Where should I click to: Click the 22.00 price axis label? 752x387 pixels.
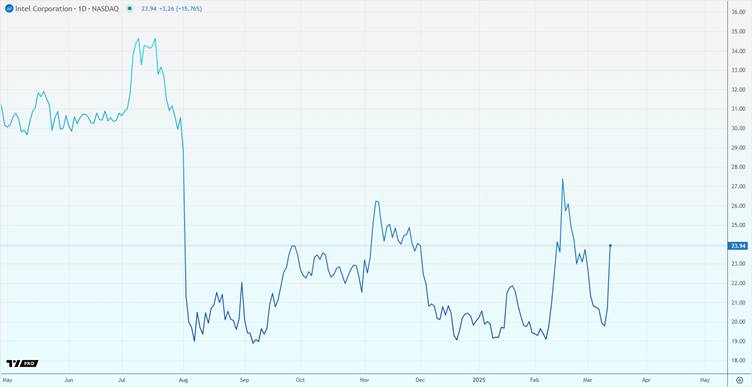738,283
